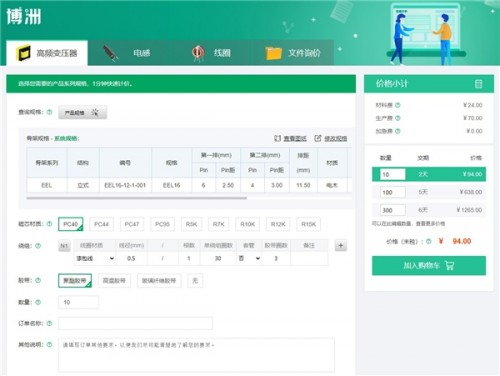Click the 立式 structure link in table

click(83, 185)
